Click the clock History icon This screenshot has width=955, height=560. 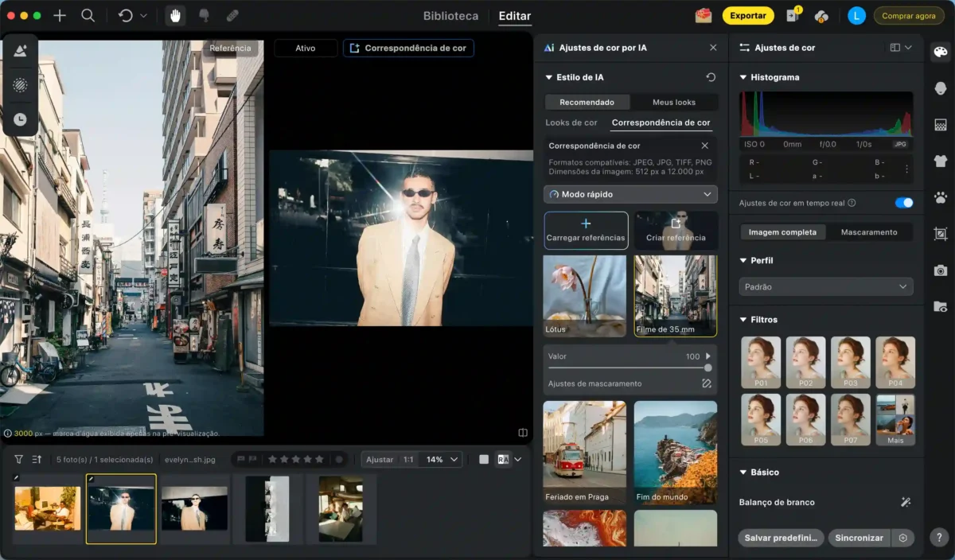(x=21, y=119)
